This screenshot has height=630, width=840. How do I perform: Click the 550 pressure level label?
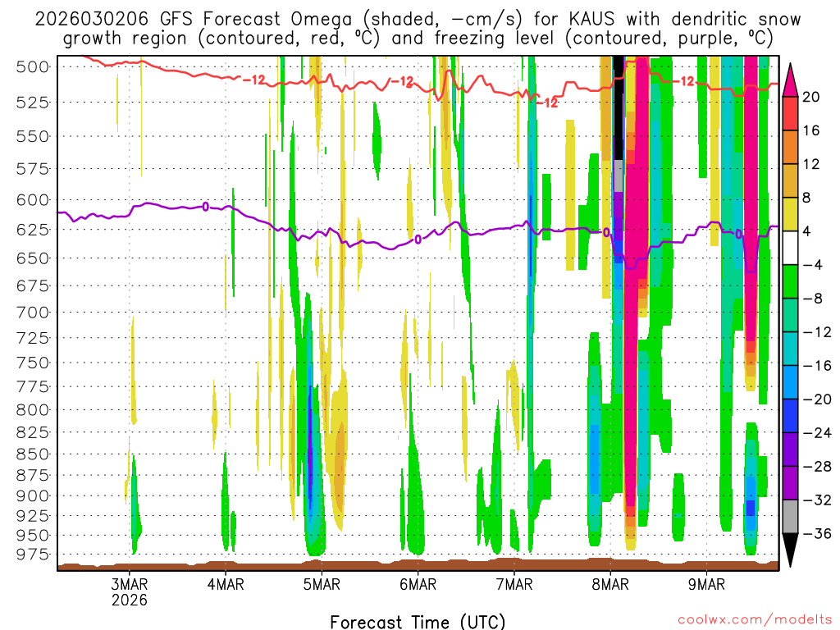[x=32, y=136]
